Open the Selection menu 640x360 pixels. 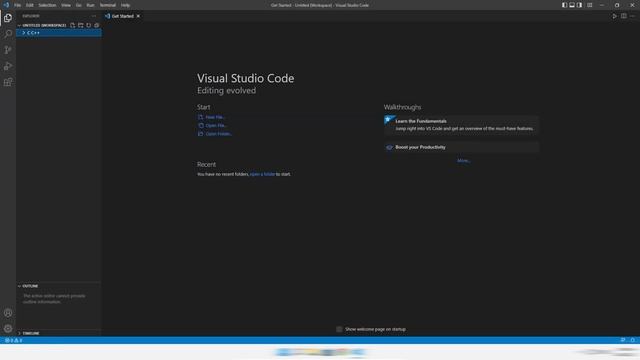[x=47, y=5]
